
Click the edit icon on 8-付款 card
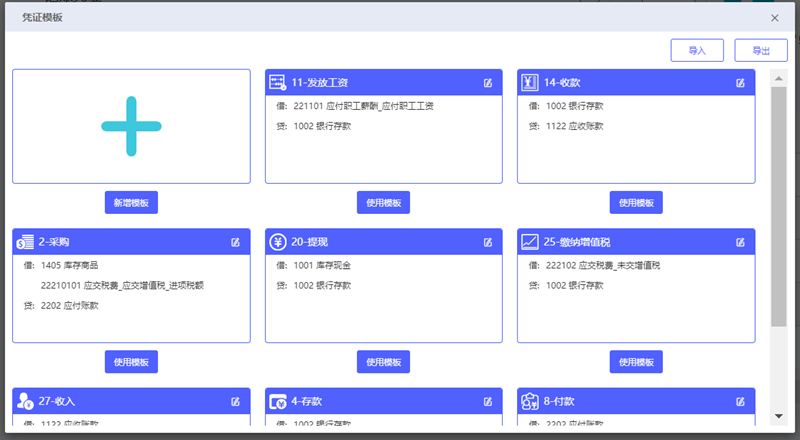tap(740, 402)
